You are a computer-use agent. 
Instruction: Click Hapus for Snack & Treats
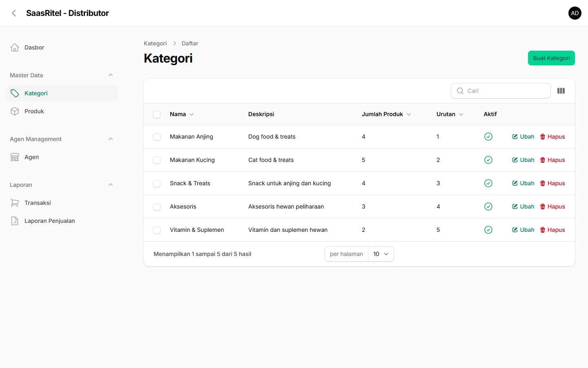point(552,183)
